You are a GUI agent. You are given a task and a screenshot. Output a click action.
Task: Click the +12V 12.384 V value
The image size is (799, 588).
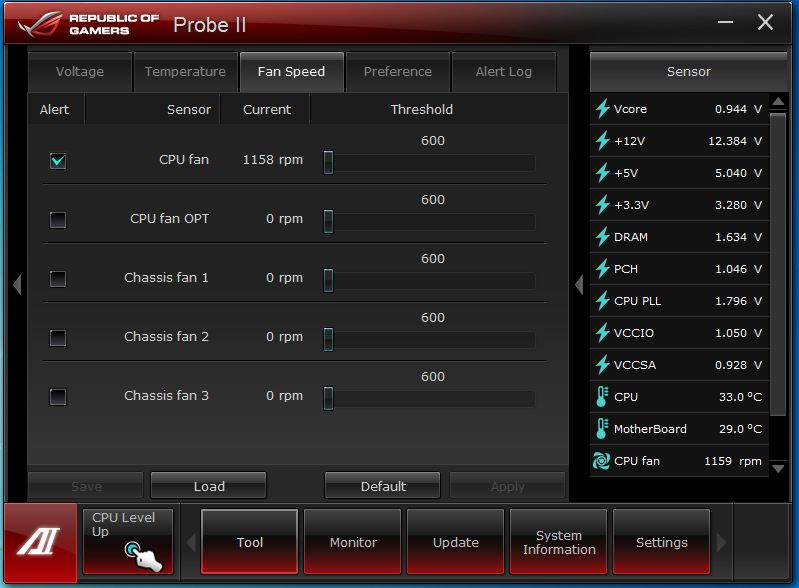[x=735, y=141]
